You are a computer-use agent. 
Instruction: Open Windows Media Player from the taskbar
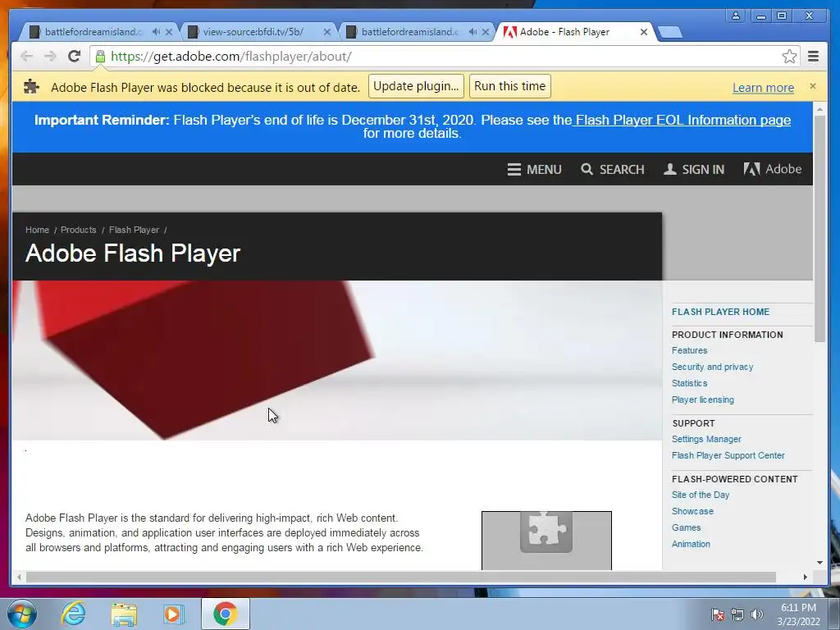pos(174,614)
